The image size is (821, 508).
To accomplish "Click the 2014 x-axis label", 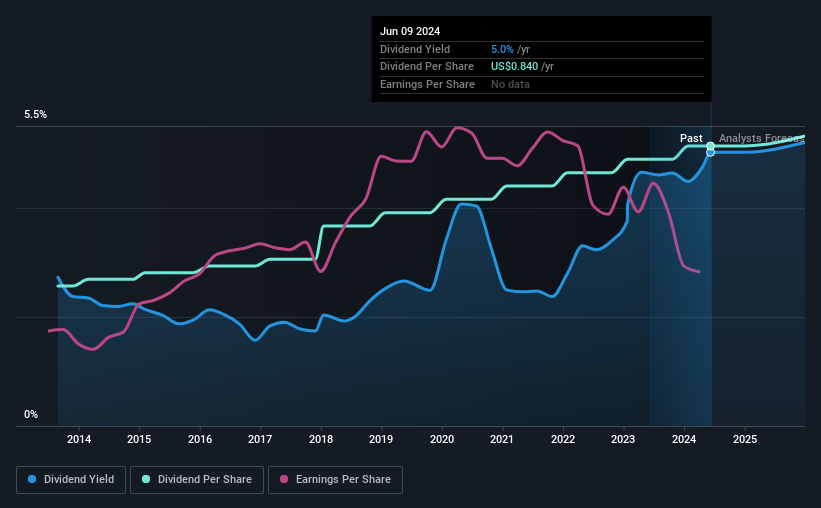I will click(79, 439).
